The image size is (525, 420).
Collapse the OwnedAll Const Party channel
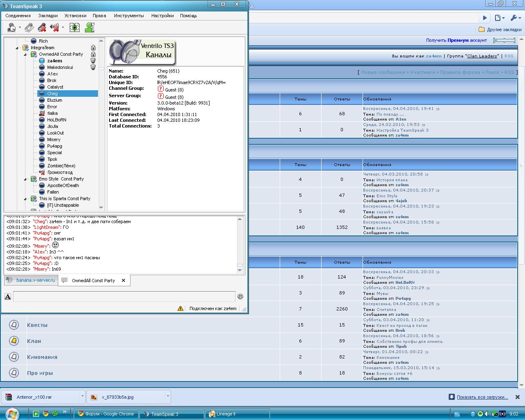point(26,54)
